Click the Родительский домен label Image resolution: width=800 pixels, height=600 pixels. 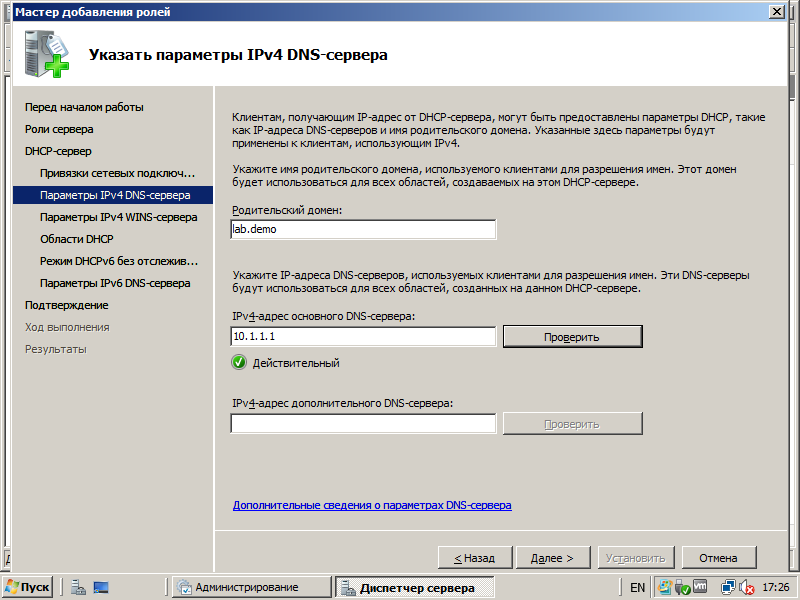287,210
